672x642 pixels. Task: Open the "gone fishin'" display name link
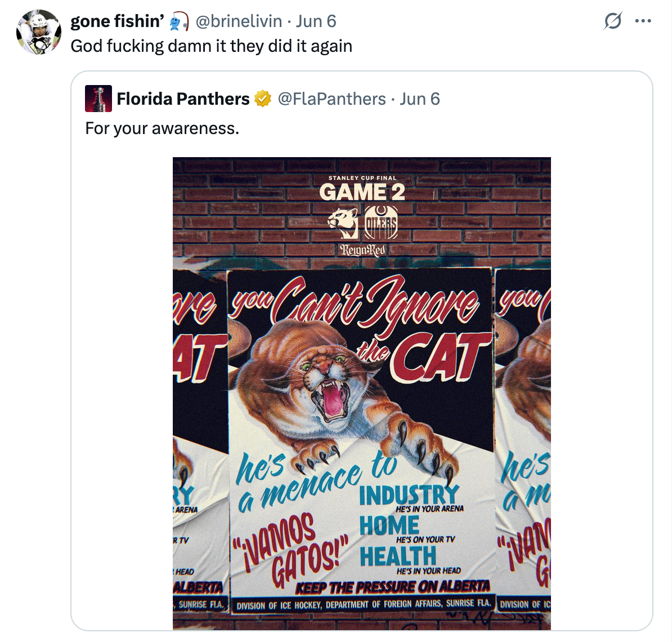click(117, 21)
